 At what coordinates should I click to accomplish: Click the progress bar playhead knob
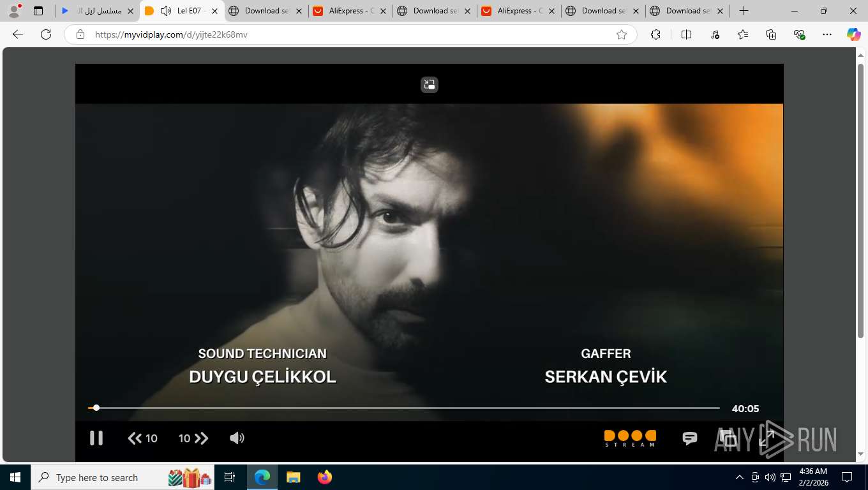pyautogui.click(x=96, y=408)
